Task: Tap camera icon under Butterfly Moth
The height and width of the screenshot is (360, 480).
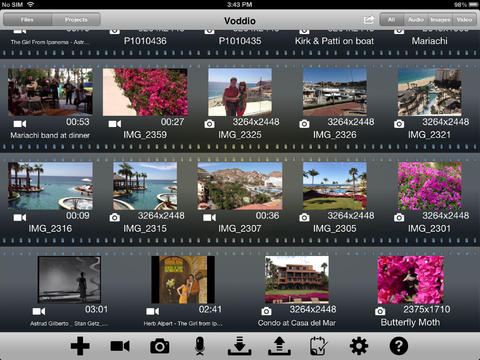Action: coord(380,311)
